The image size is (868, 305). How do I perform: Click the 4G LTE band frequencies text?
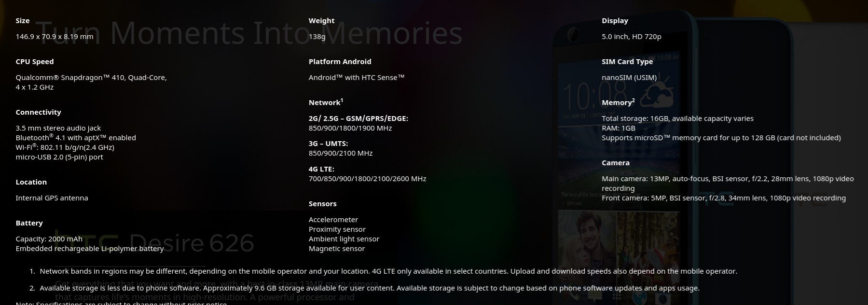(368, 179)
